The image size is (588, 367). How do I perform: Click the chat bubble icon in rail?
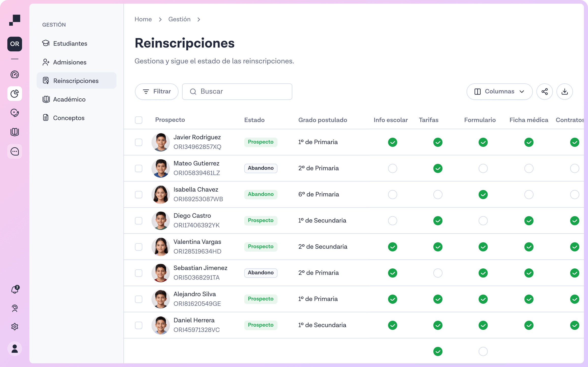15,151
